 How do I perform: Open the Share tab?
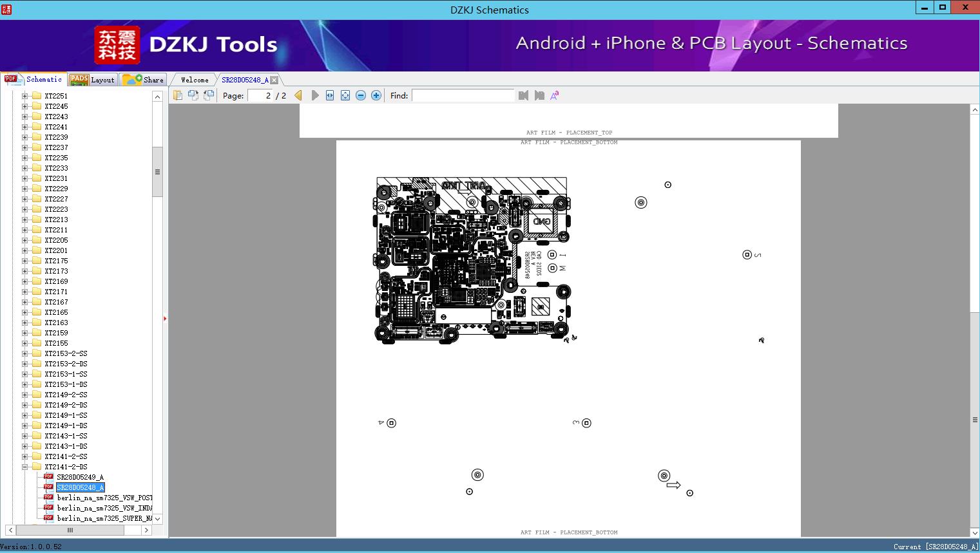coord(143,79)
